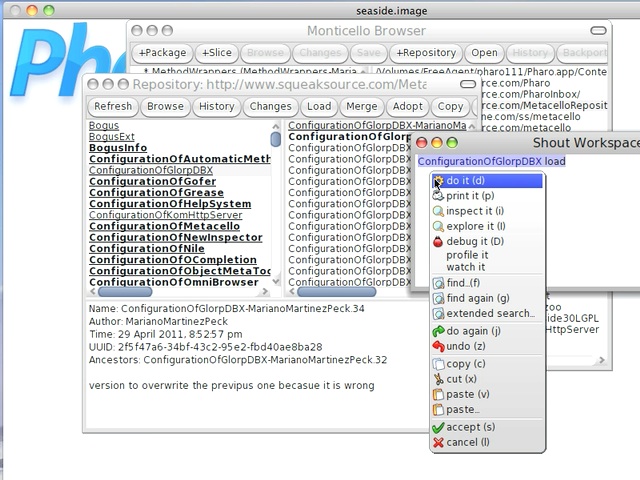Viewport: 640px width, 480px height.
Task: Click the red X icon beside 'cancel (l)'
Action: pos(438,442)
